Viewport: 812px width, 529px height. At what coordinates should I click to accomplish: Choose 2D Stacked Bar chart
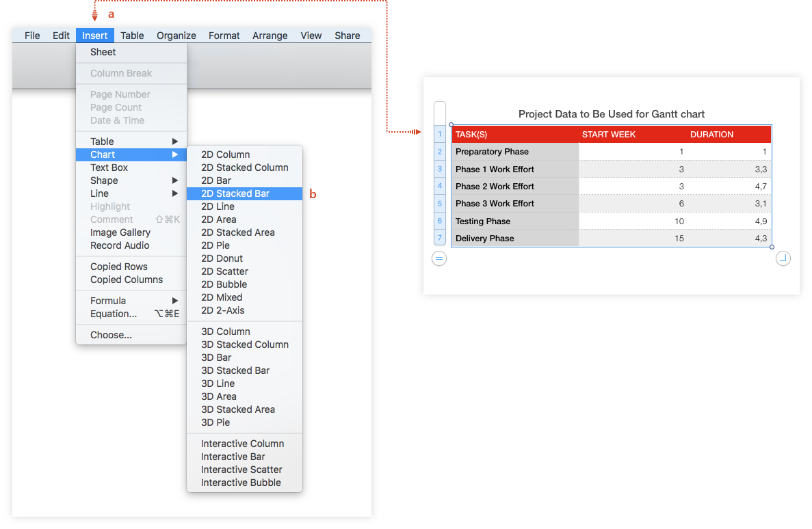click(235, 193)
